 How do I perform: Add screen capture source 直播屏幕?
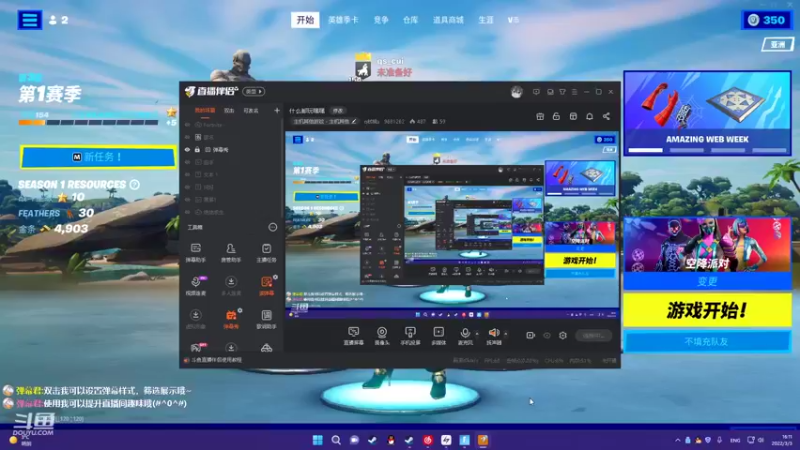point(353,336)
